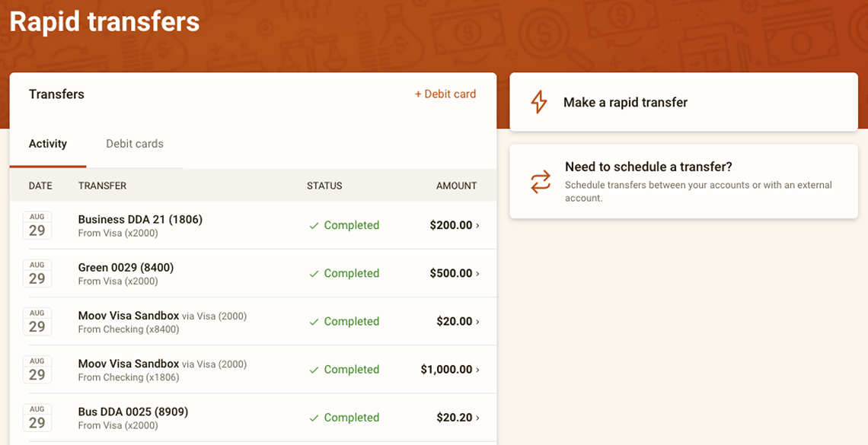Open the $1,000.00 transfer details chevron
The image size is (868, 445).
tap(478, 370)
